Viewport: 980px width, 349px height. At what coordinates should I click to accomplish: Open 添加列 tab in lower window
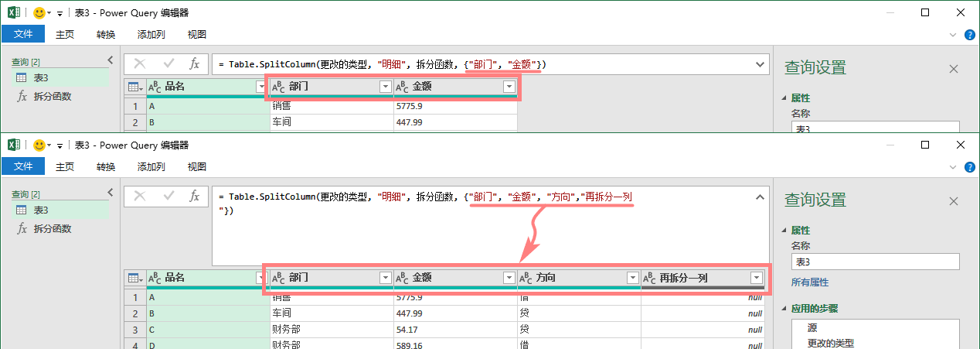[151, 166]
